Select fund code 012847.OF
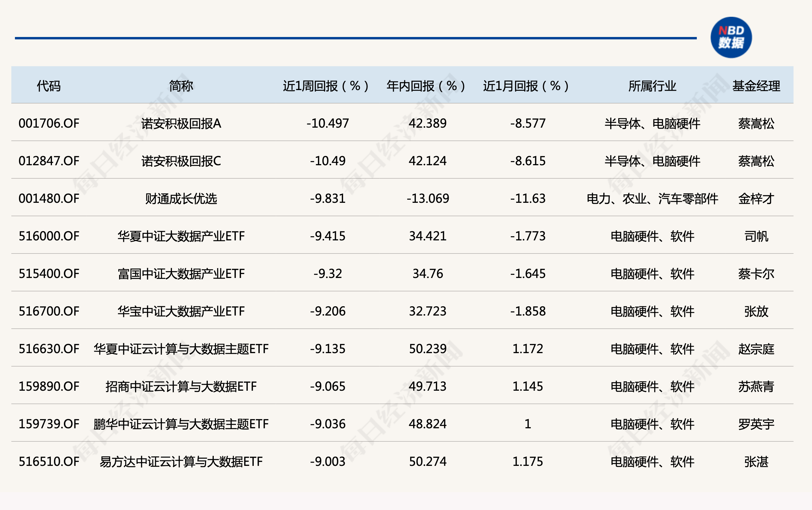 (x=49, y=161)
